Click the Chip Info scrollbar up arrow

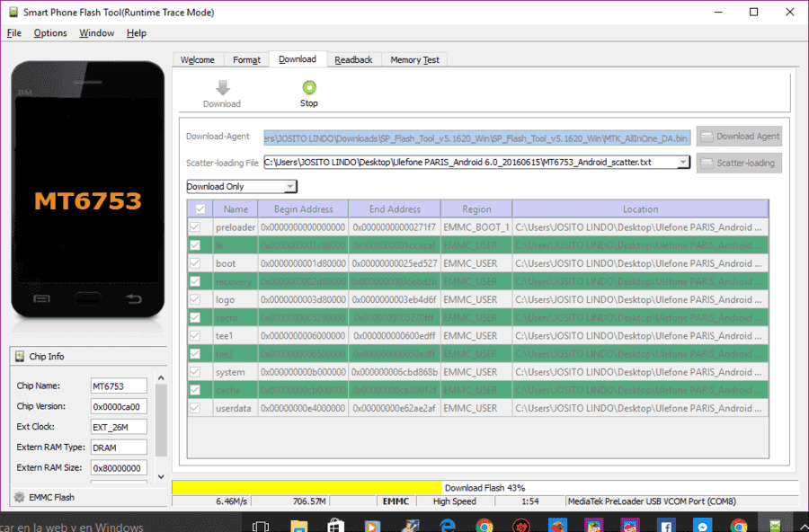161,377
